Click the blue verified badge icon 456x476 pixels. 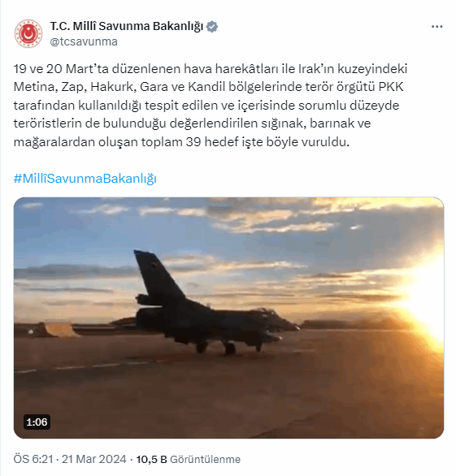pos(212,27)
